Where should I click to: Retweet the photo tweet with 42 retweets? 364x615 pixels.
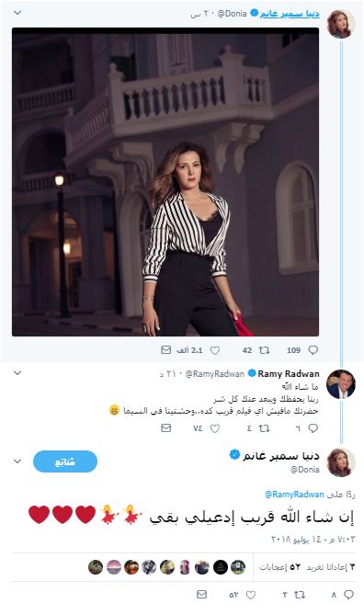tap(264, 350)
